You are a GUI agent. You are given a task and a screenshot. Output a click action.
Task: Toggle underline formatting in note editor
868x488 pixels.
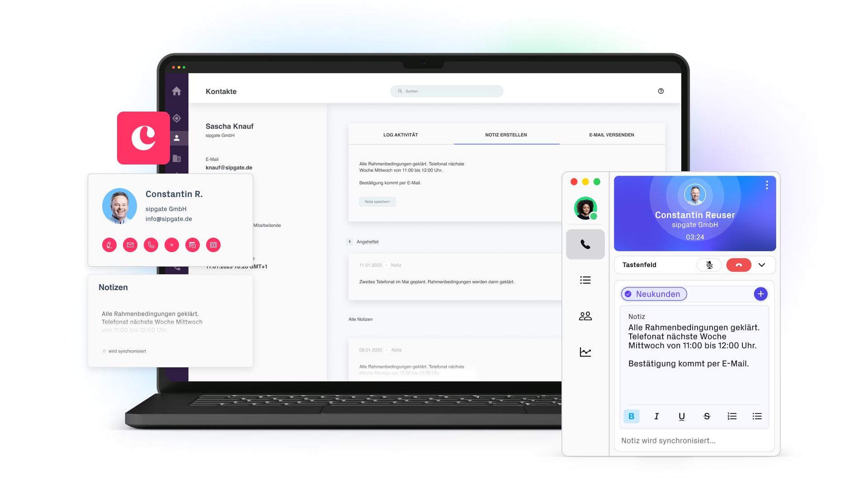pyautogui.click(x=682, y=416)
